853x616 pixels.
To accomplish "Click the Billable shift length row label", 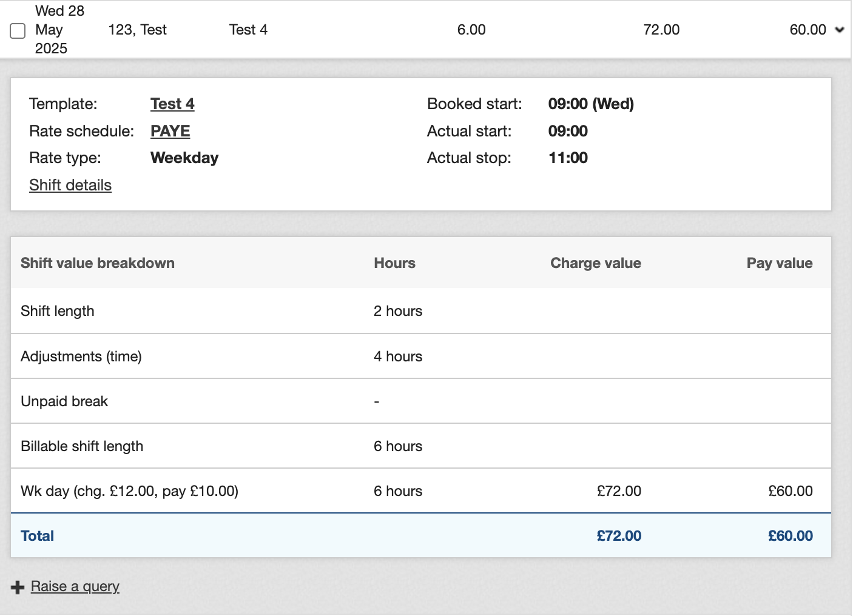I will tap(82, 446).
